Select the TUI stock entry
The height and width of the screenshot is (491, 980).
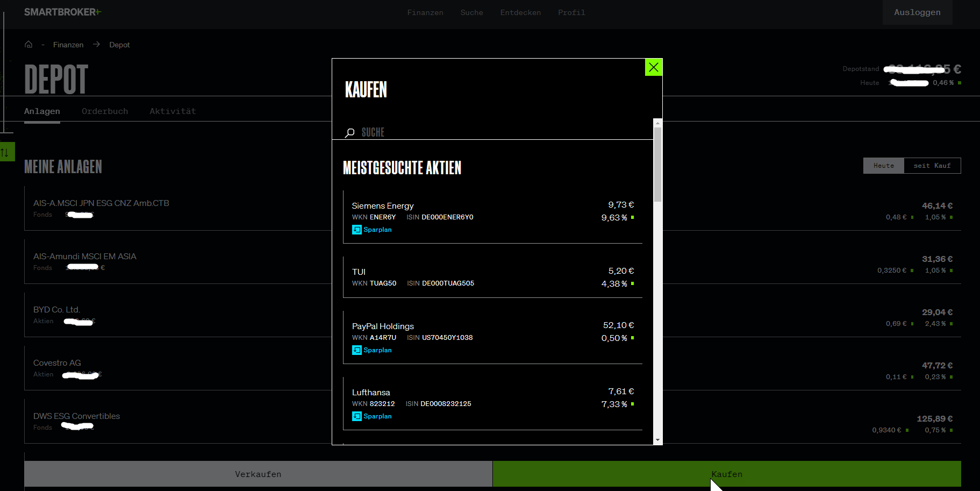pos(492,277)
